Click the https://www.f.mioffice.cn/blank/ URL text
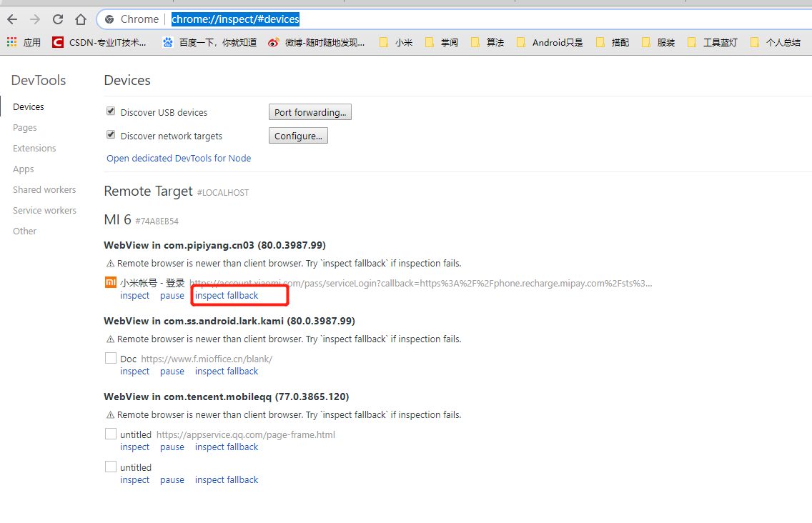Viewport: 812px width, 523px height. (207, 359)
